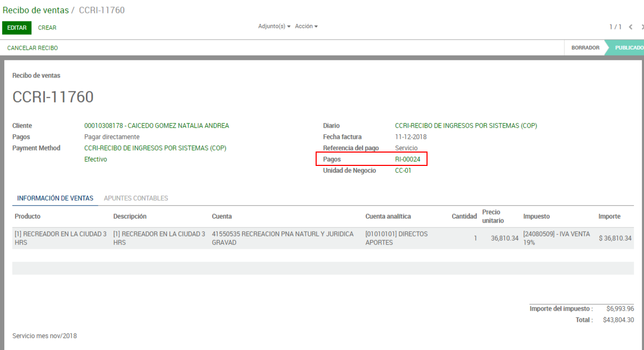
Task: Open client CAICEDO GOMEZ NATALIA ANDREA link
Action: point(156,126)
